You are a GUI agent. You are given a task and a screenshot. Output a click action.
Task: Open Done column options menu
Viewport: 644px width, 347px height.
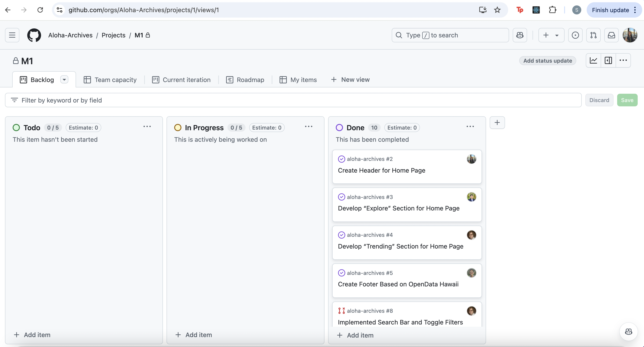click(x=470, y=127)
